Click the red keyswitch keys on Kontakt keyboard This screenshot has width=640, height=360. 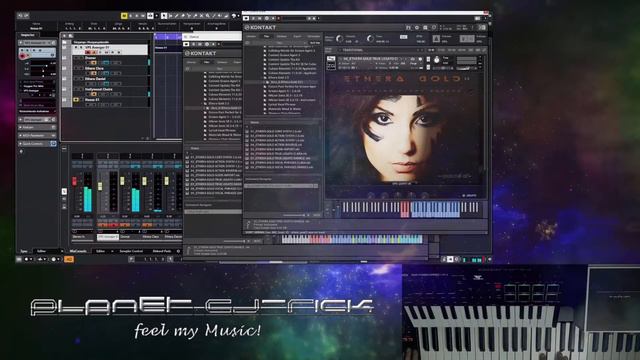pyautogui.click(x=404, y=209)
